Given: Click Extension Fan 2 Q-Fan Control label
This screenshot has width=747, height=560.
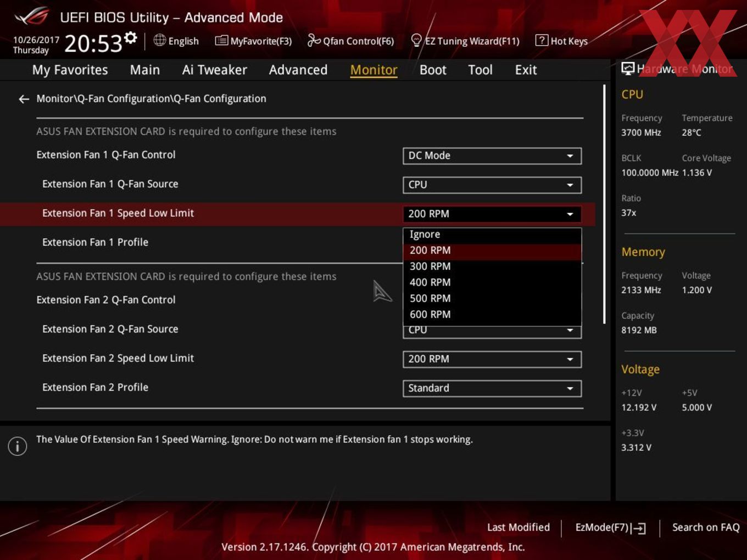Looking at the screenshot, I should tap(106, 300).
